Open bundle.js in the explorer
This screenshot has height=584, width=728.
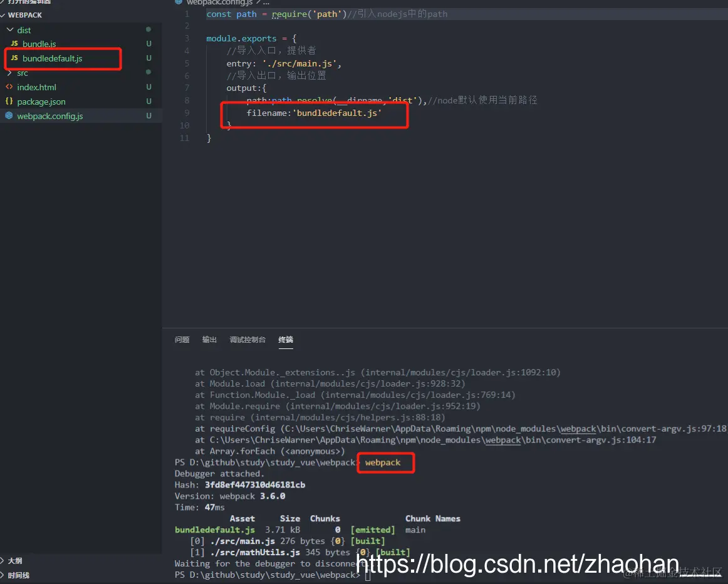tap(39, 44)
